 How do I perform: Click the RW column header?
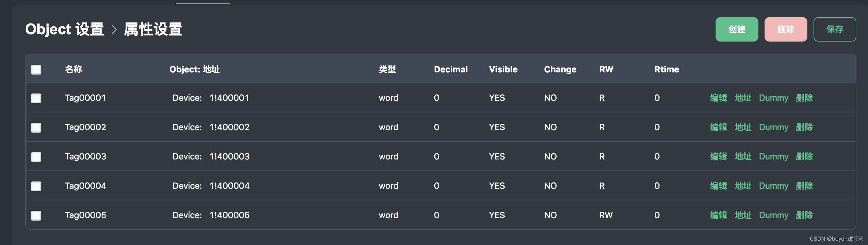[606, 69]
